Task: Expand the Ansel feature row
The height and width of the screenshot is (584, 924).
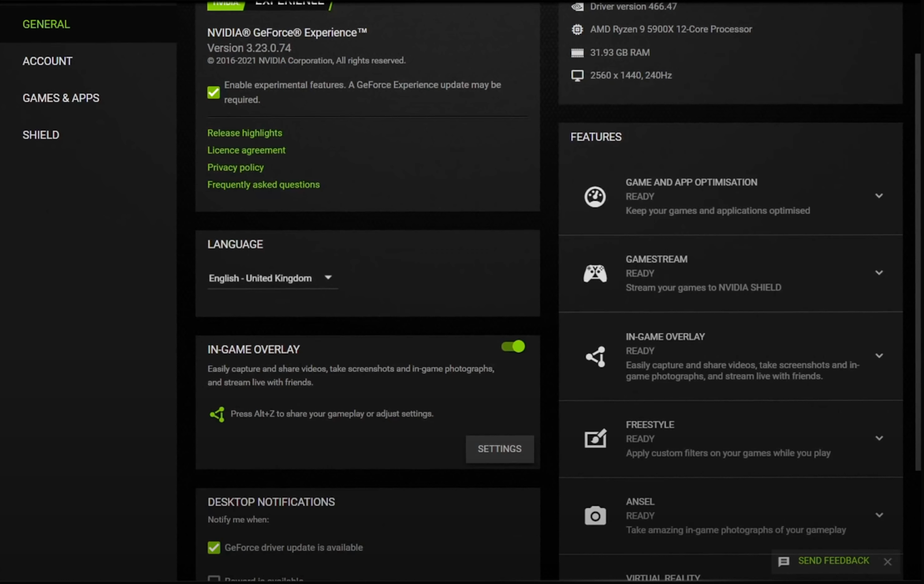Action: click(x=879, y=515)
